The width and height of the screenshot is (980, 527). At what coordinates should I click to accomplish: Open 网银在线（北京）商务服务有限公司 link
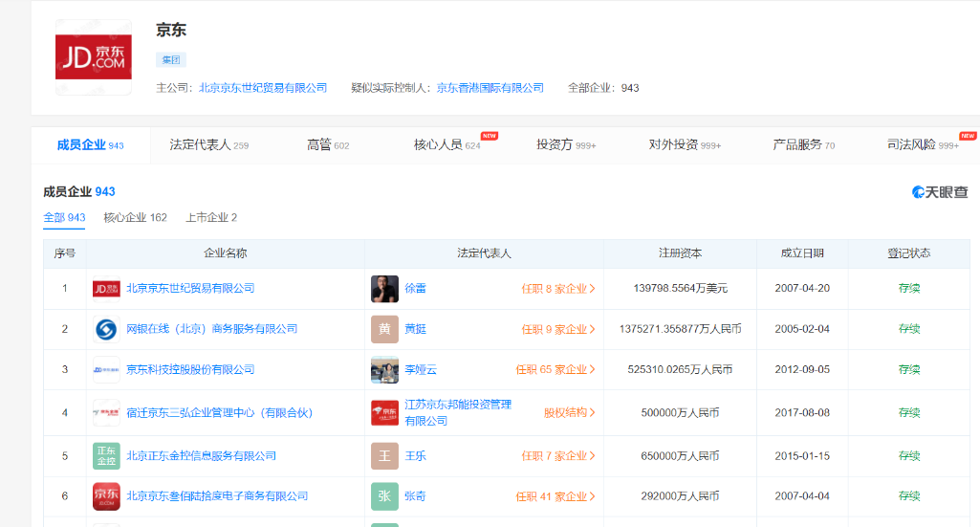pos(212,329)
